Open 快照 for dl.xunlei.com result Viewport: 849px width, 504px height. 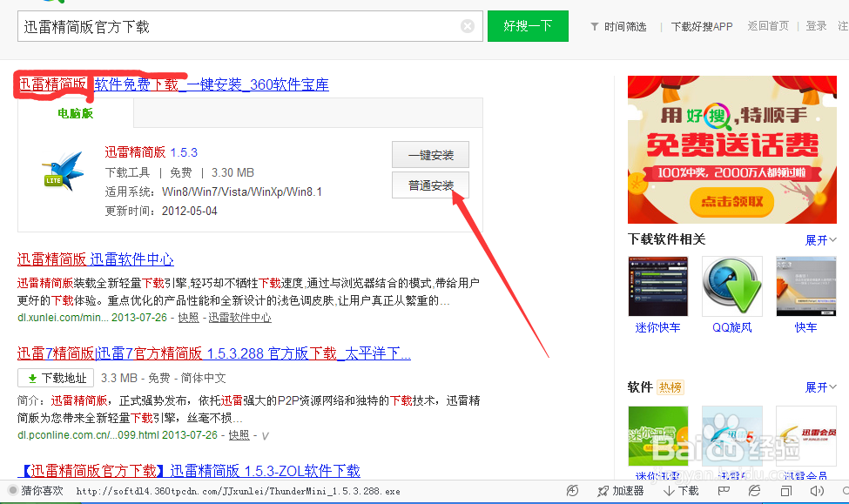click(188, 318)
